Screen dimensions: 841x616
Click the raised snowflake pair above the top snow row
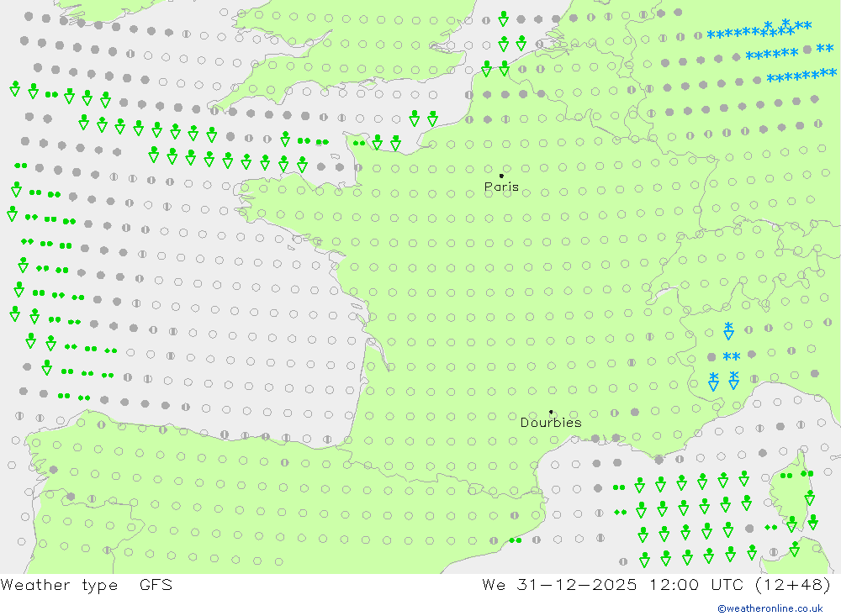click(x=776, y=25)
